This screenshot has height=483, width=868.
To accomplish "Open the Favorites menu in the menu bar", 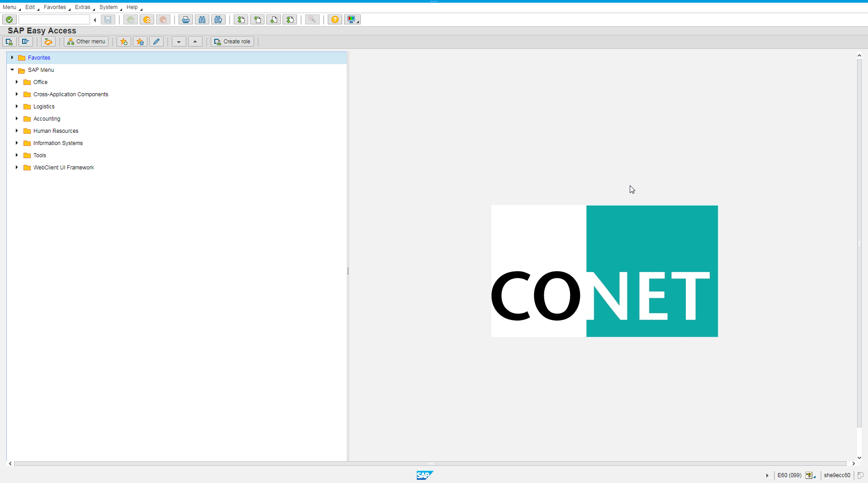I will click(x=55, y=7).
